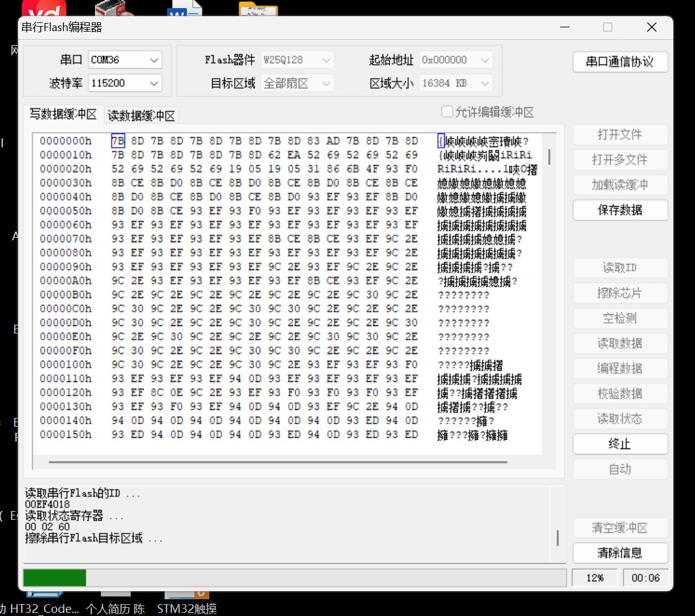Click the hex view horizontal scrollbar
Viewport: 695px width, 616px height.
[278, 462]
